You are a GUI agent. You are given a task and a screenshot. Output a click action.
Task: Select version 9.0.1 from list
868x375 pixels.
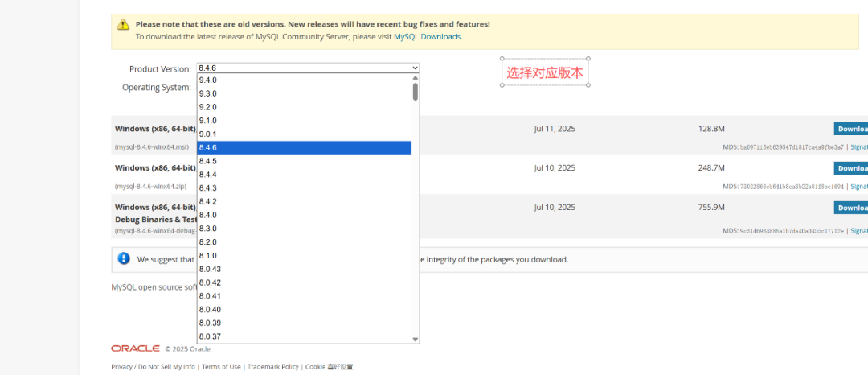304,134
